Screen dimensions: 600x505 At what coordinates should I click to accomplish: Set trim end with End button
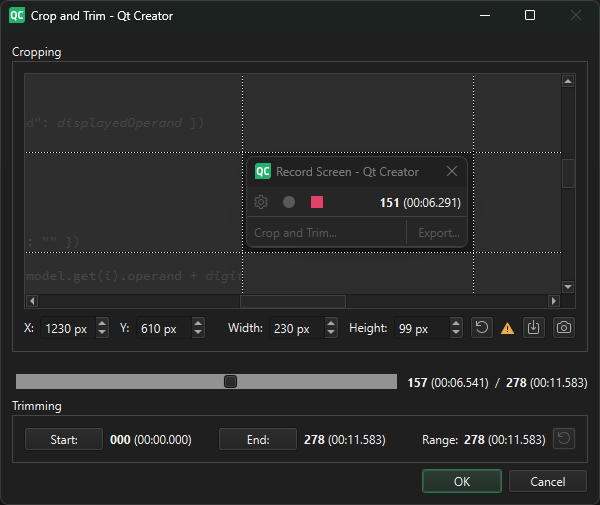(258, 439)
